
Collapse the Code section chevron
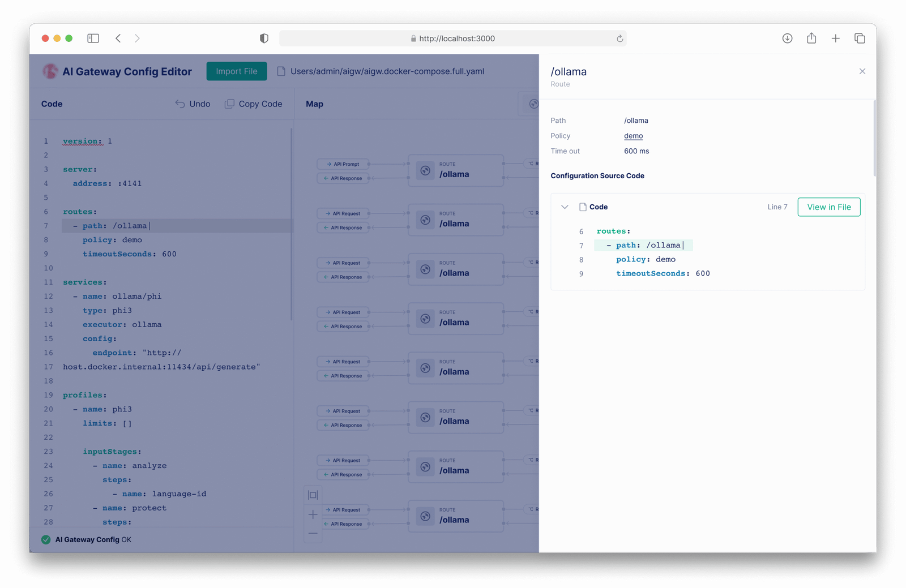pos(565,207)
